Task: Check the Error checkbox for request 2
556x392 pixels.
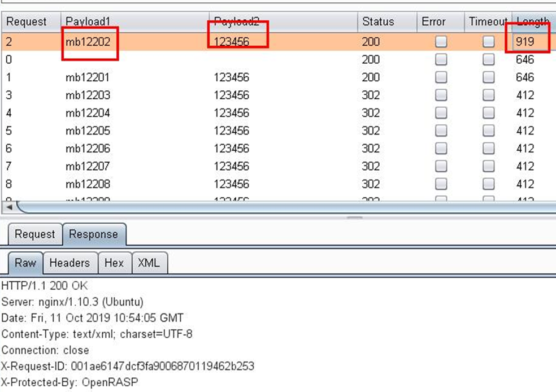Action: [x=441, y=42]
